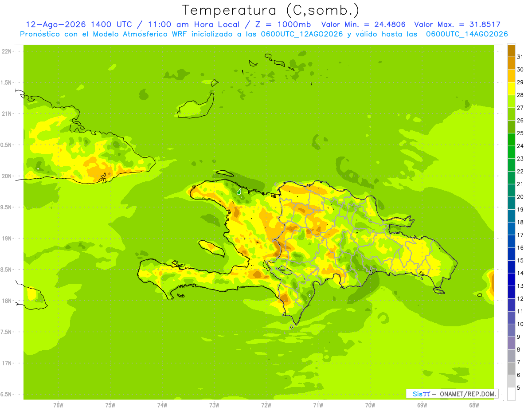The height and width of the screenshot is (411, 532).
Task: Click the "73W" longitude label
Action: tap(214, 405)
